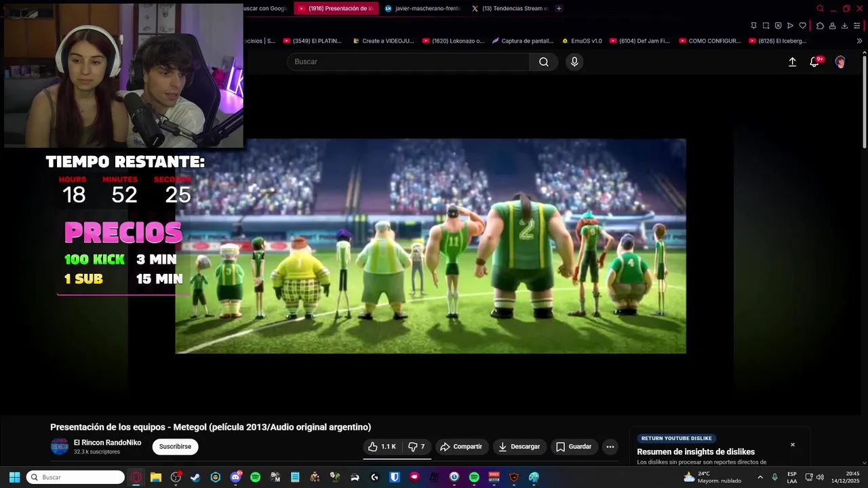Open Steam from taskbar
The width and height of the screenshot is (868, 488).
(x=195, y=477)
